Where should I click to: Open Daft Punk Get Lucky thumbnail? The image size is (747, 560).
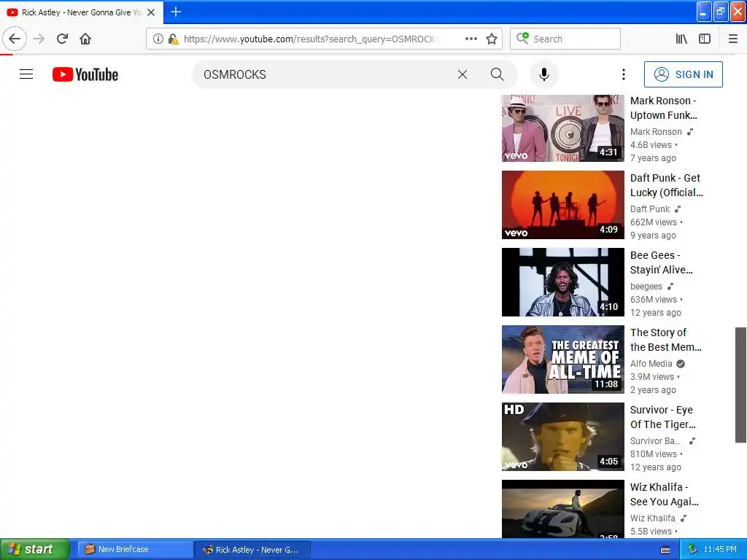[x=562, y=205]
